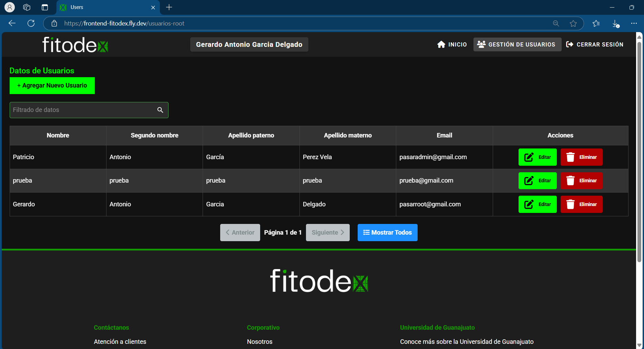Click the Gerardo Antonio Garcia Delgado name badge

249,44
